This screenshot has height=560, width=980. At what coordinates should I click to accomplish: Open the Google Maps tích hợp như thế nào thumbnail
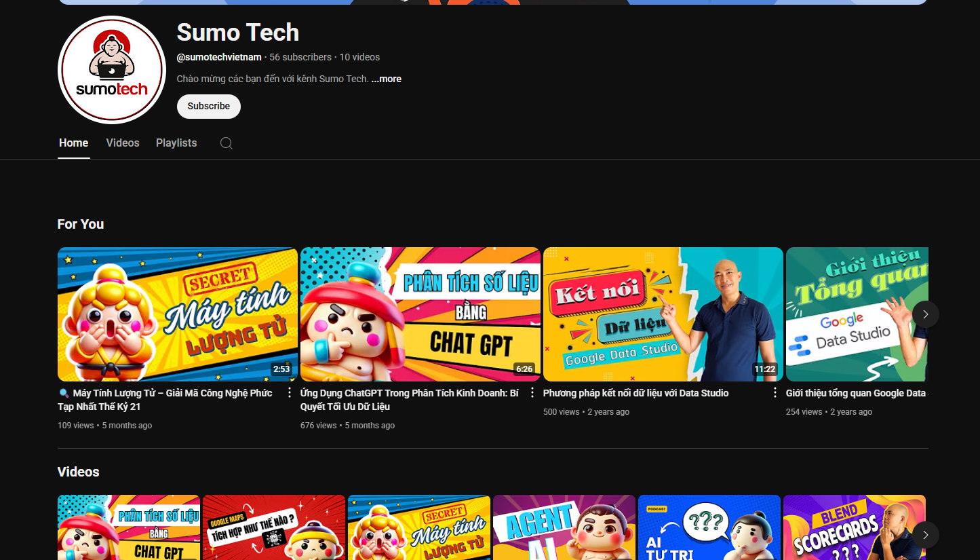click(274, 527)
